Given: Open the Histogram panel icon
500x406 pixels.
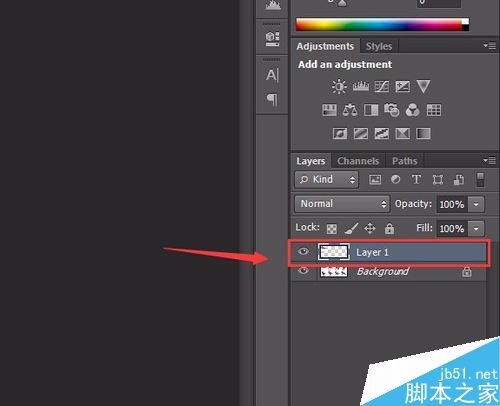Looking at the screenshot, I should [273, 5].
